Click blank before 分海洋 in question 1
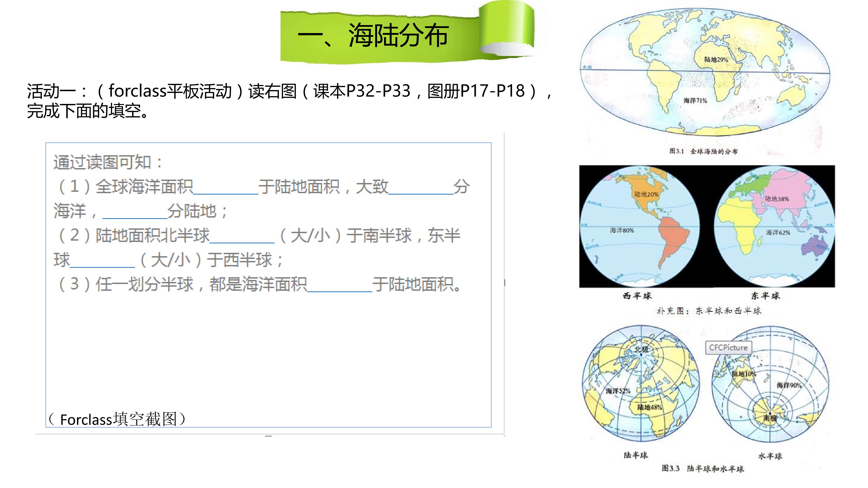 421,187
